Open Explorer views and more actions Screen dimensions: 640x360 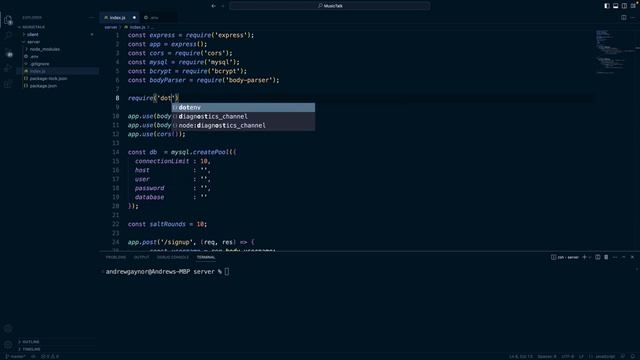coord(91,18)
